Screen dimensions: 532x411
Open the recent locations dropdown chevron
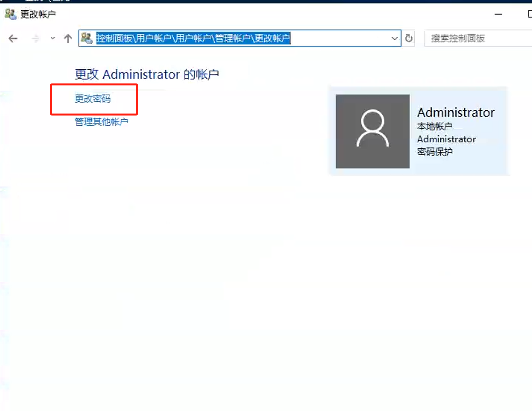pyautogui.click(x=53, y=38)
